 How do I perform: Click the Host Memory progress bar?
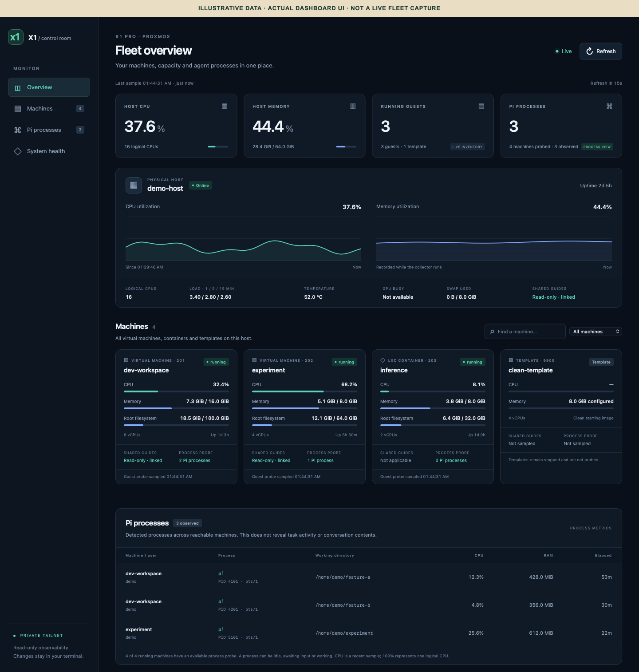tap(346, 146)
